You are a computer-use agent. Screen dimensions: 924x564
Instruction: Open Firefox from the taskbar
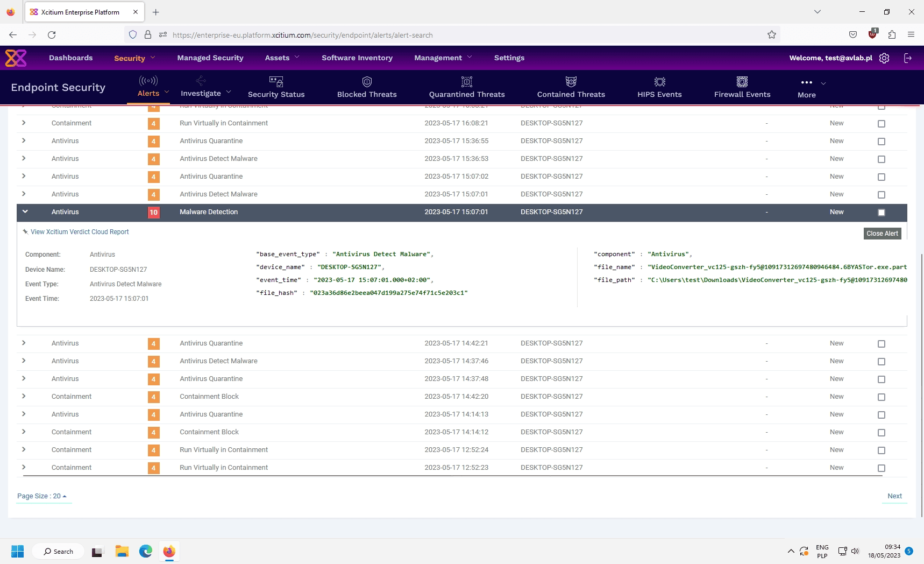169,551
